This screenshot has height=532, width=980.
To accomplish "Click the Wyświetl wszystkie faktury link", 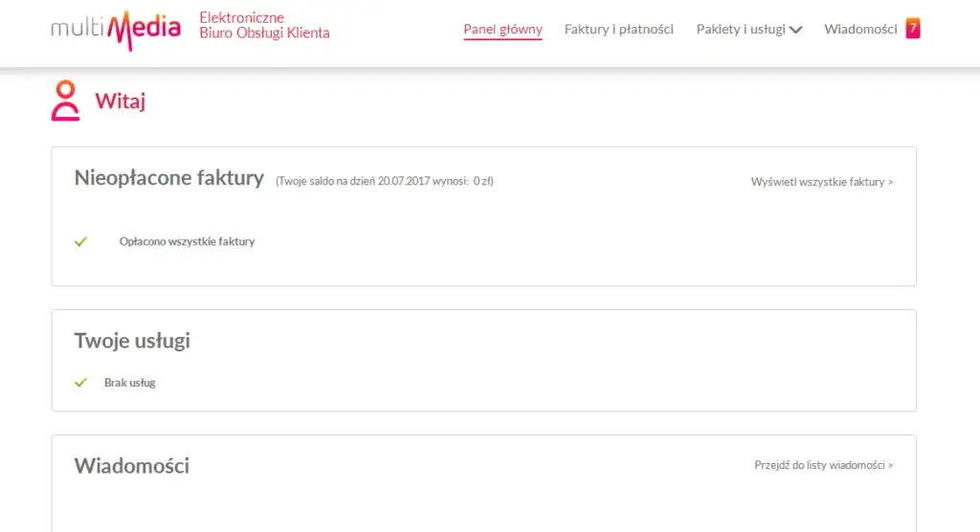I will click(x=821, y=182).
